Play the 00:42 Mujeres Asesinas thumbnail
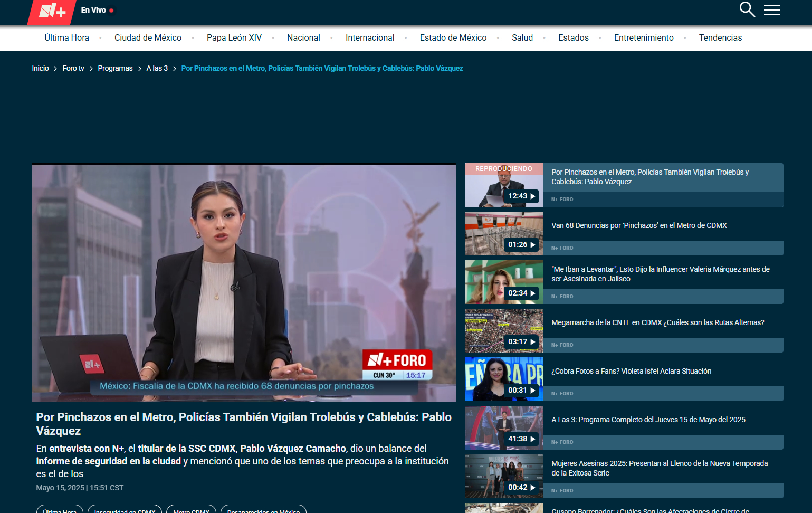 [503, 477]
